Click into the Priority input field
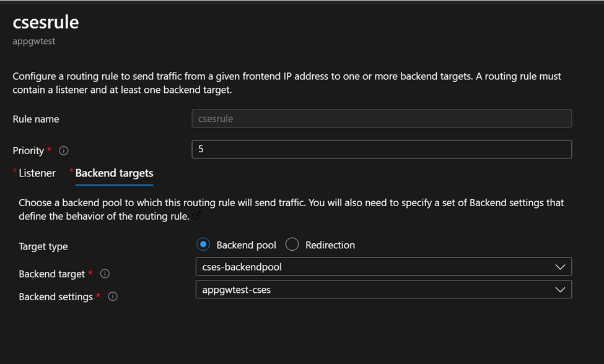The width and height of the screenshot is (604, 364). tap(382, 149)
